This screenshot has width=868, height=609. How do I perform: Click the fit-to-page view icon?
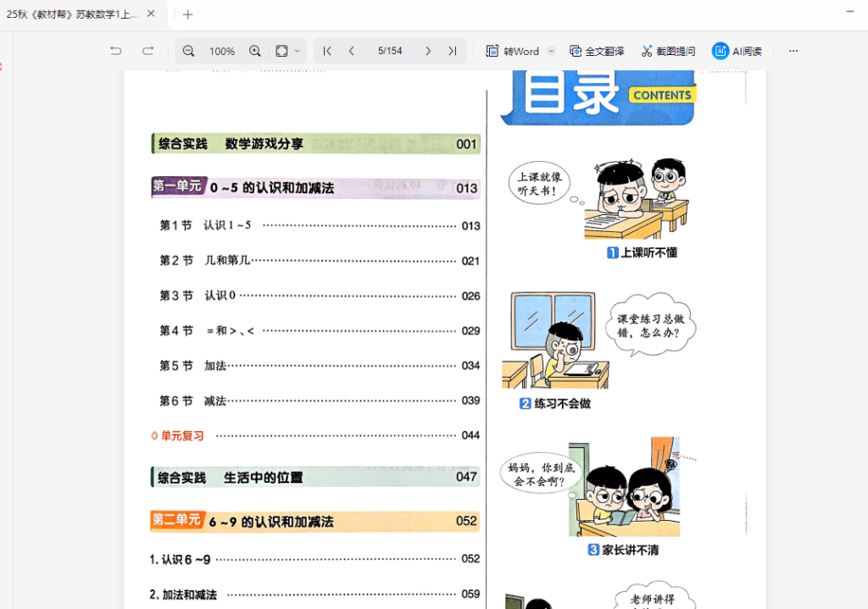click(282, 51)
